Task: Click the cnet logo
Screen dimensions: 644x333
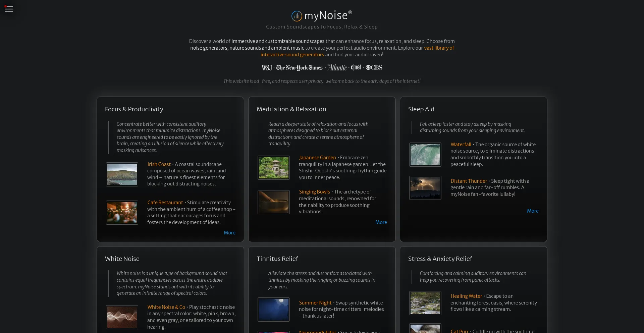Action: (x=356, y=67)
